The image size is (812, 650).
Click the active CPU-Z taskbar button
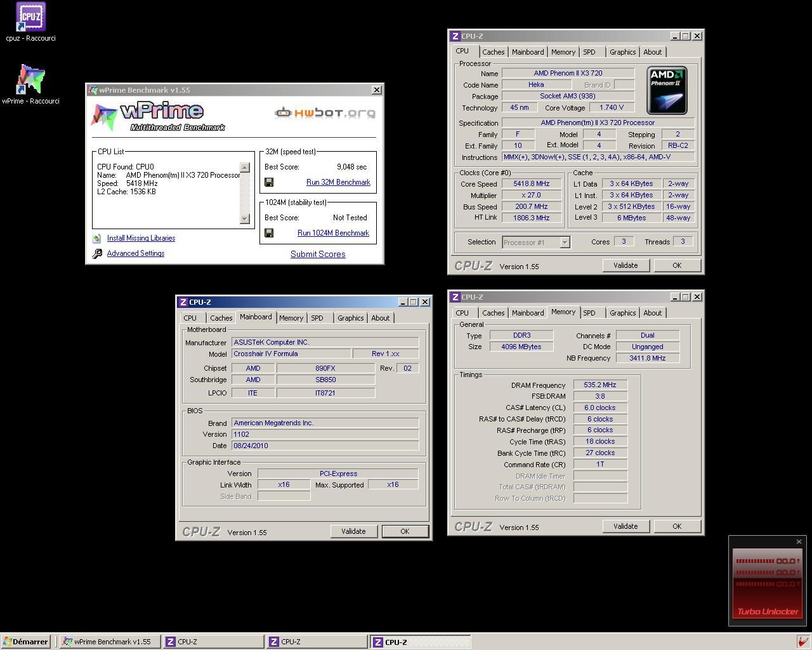pyautogui.click(x=421, y=642)
